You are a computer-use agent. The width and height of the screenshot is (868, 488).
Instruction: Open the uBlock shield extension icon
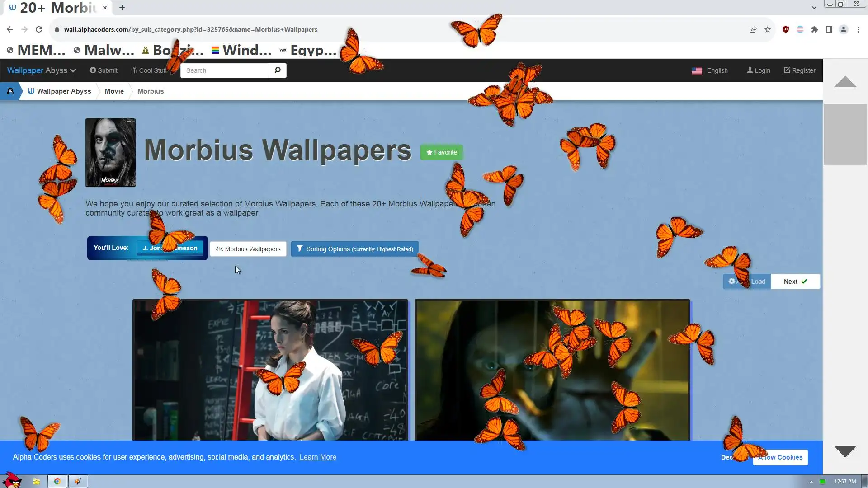pyautogui.click(x=786, y=29)
